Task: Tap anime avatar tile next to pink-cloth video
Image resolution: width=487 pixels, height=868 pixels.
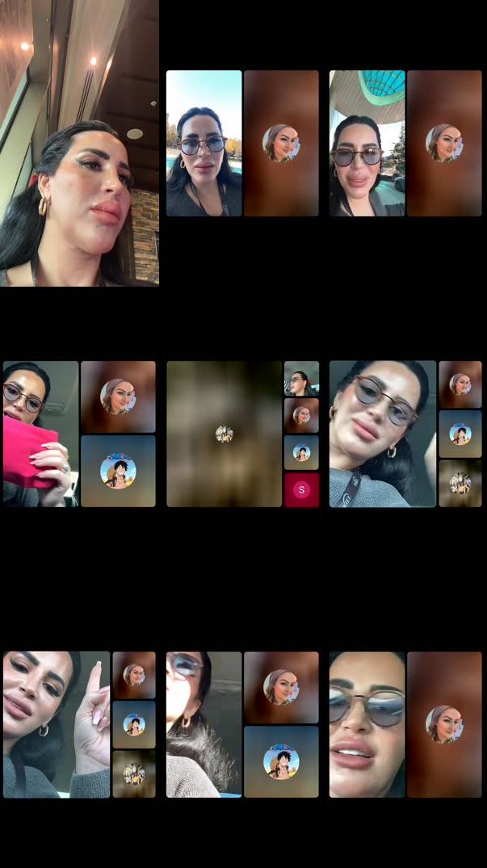Action: pyautogui.click(x=118, y=471)
